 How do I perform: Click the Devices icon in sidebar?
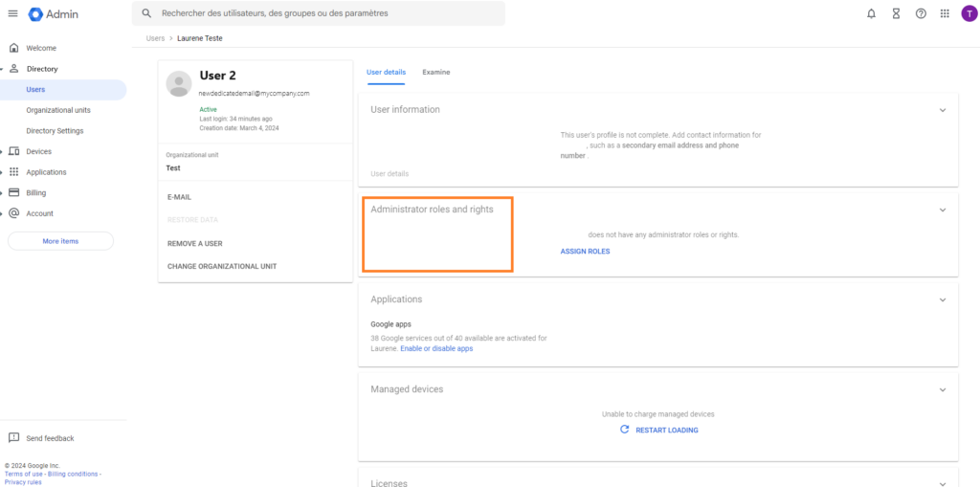(13, 151)
